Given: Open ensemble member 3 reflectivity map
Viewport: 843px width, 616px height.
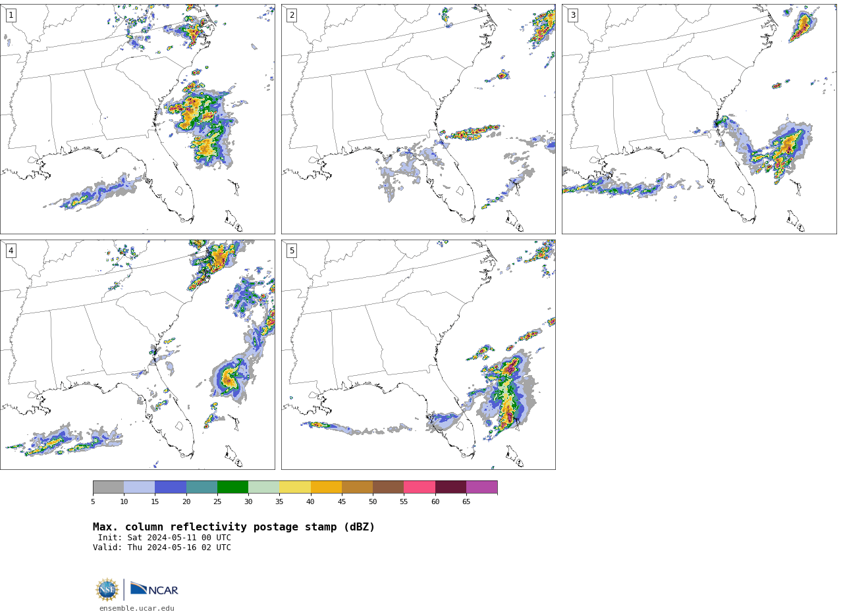Looking at the screenshot, I should tap(699, 119).
